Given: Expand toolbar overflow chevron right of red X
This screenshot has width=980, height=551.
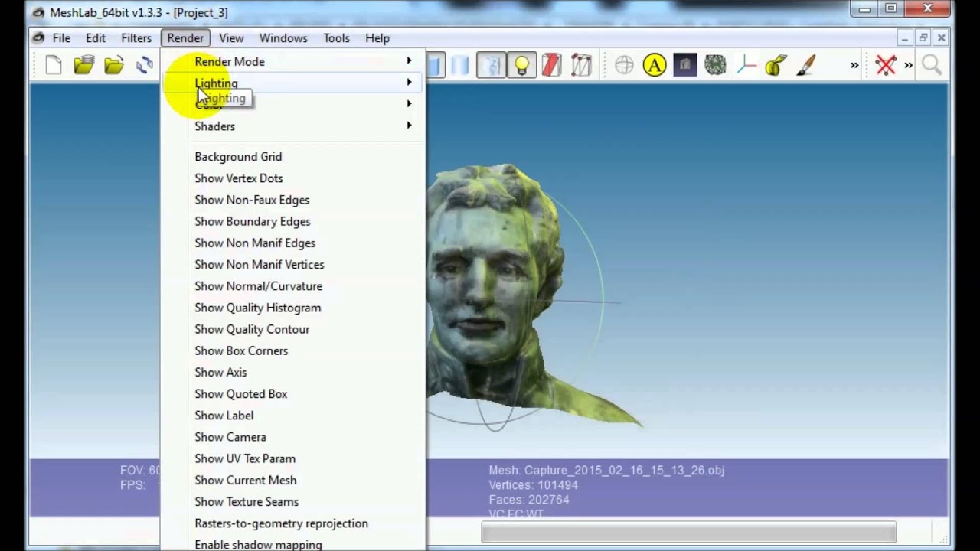Looking at the screenshot, I should pos(909,66).
